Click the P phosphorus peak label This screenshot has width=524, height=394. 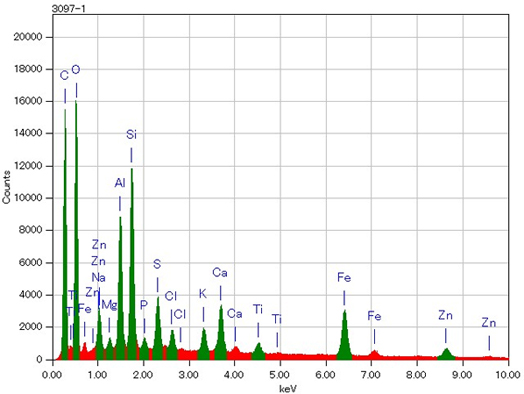(144, 304)
